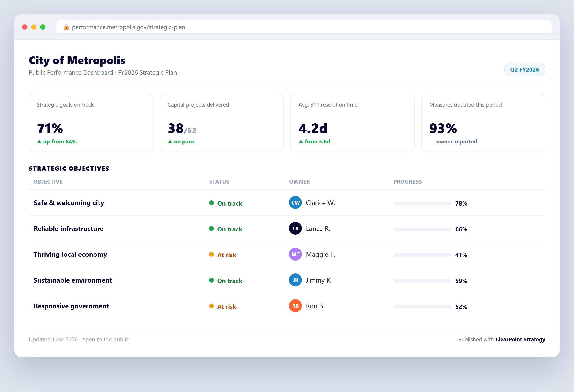The width and height of the screenshot is (574, 392).
Task: Open the Thriving local economy objective
Action: pos(70,255)
